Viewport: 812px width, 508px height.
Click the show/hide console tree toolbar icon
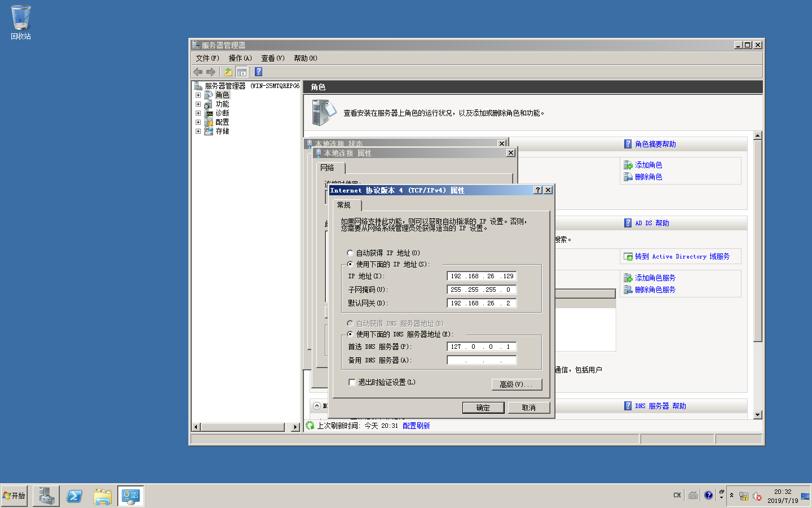(x=242, y=72)
